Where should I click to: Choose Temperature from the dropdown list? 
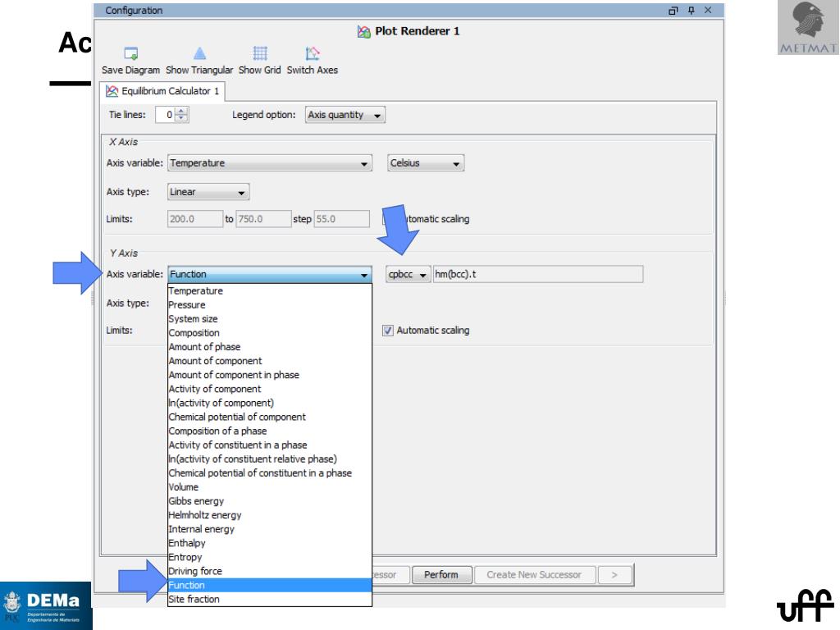click(269, 291)
